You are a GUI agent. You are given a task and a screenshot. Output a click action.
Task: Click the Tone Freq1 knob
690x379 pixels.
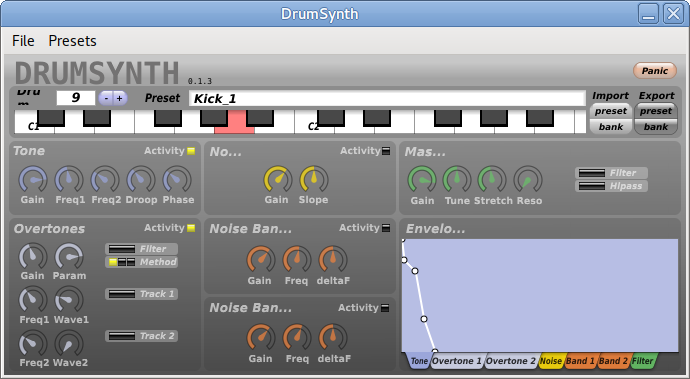tap(69, 180)
